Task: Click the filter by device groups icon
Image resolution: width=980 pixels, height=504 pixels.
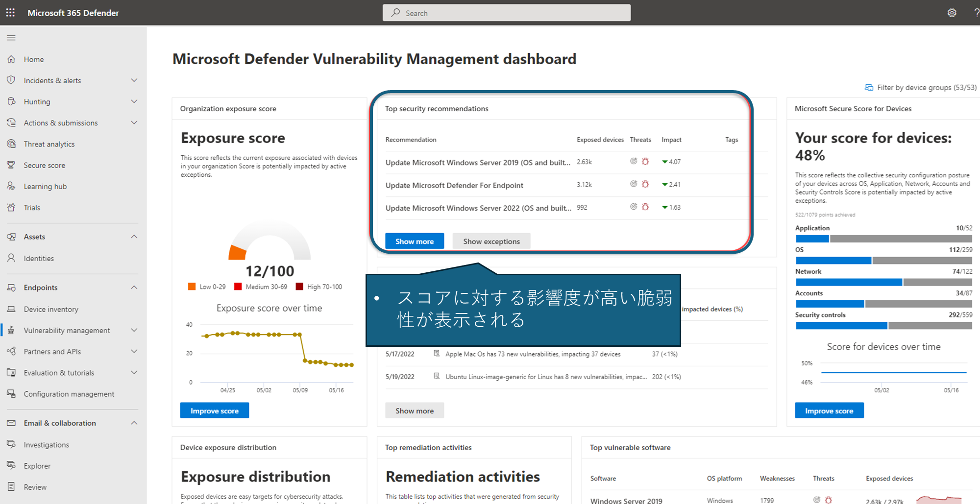Action: tap(869, 87)
